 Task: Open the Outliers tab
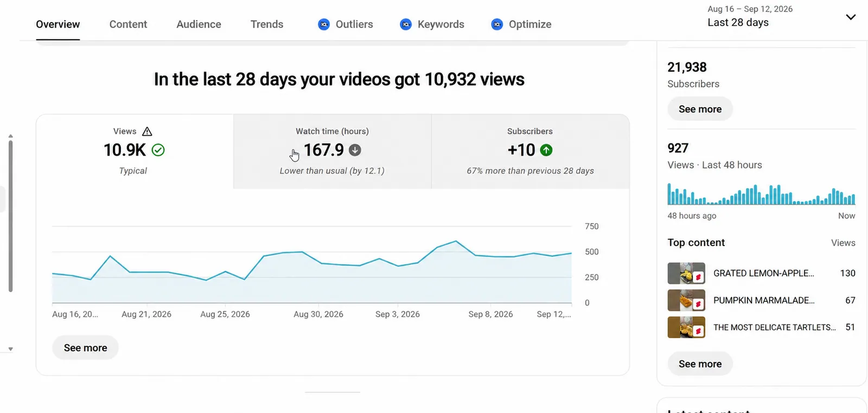pos(346,24)
